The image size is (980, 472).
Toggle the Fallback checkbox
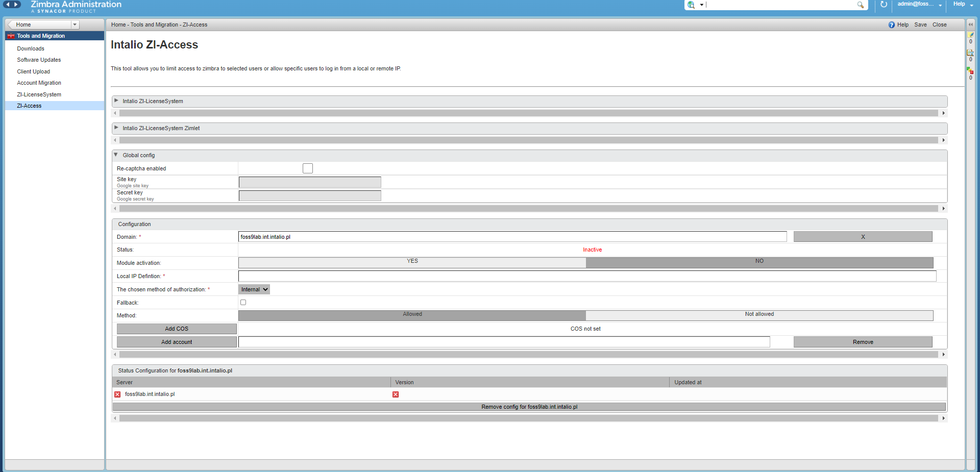point(243,302)
